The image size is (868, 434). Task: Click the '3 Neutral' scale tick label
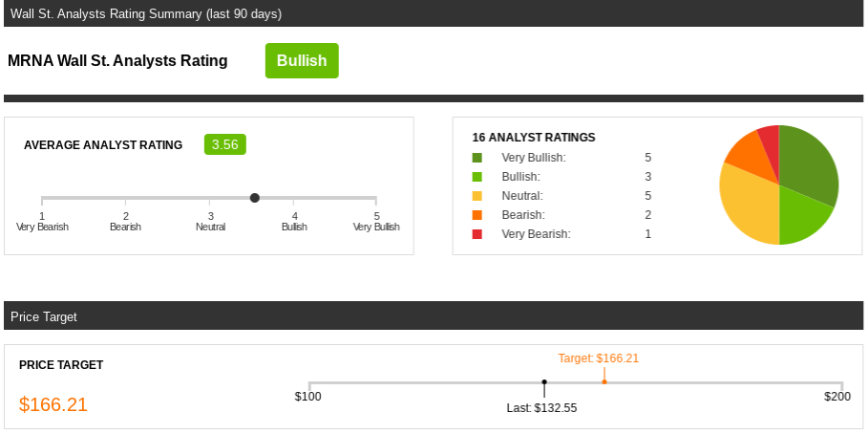click(210, 221)
